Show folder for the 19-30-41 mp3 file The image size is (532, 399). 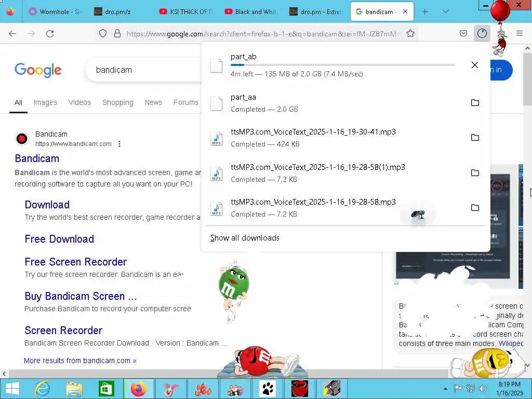(475, 137)
